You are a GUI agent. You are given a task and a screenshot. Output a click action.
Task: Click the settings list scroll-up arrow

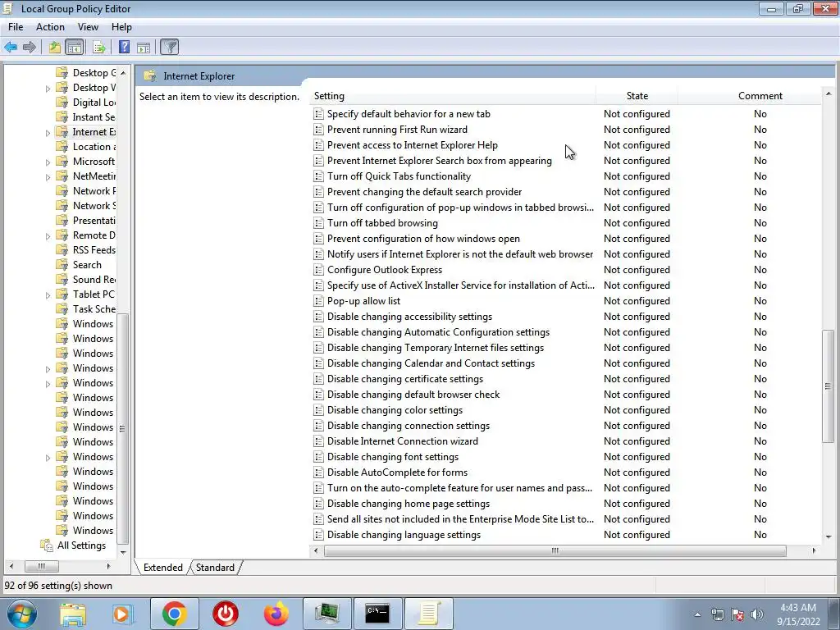tap(829, 94)
